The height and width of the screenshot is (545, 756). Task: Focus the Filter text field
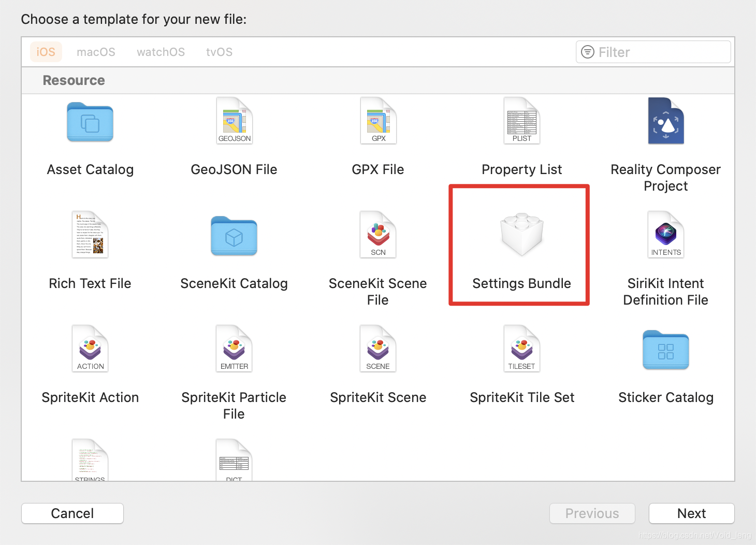653,52
